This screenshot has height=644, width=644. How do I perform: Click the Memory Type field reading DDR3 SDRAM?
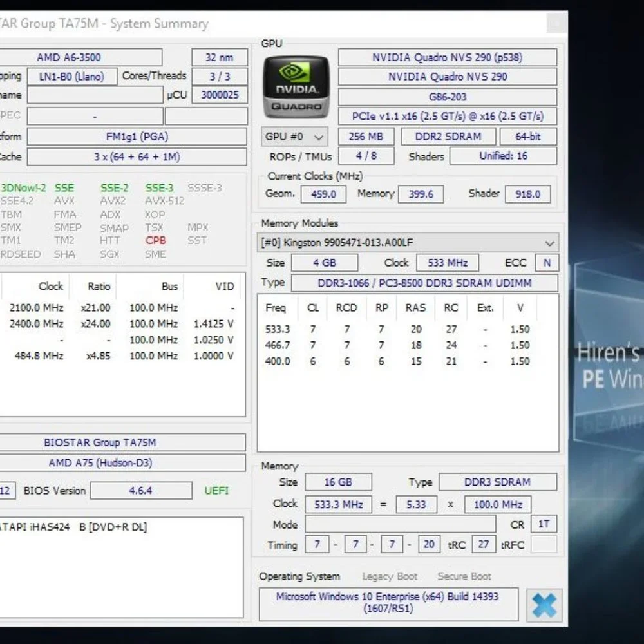coord(498,482)
